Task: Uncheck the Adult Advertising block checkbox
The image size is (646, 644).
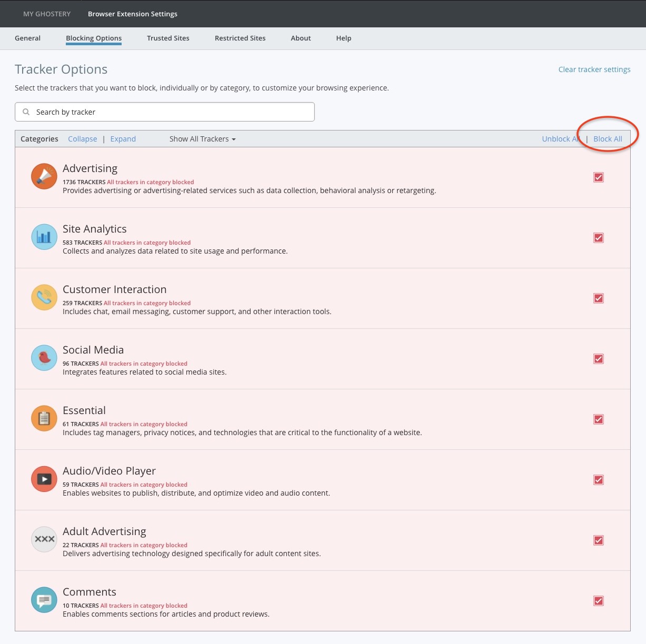Action: point(599,540)
